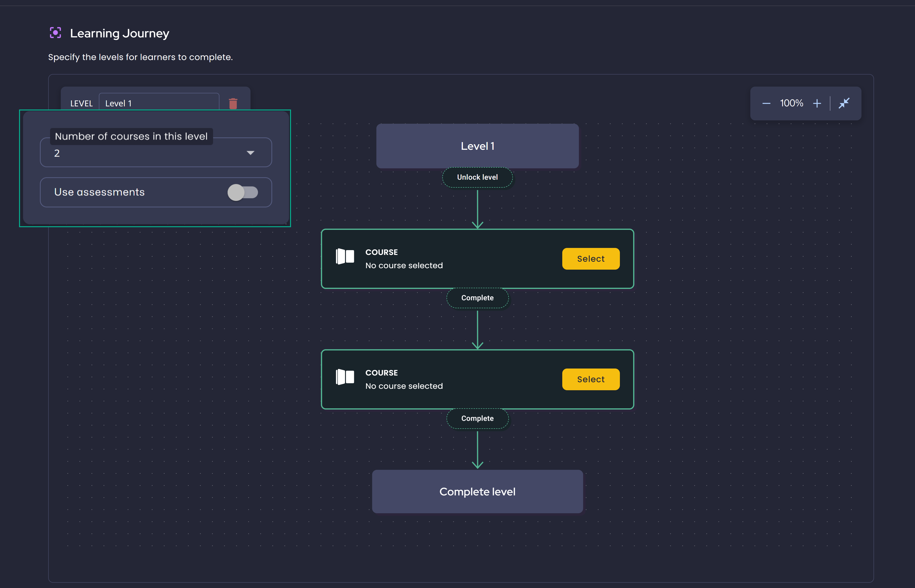Click the Unlock level pill
Viewport: 915px width, 588px height.
coord(477,177)
